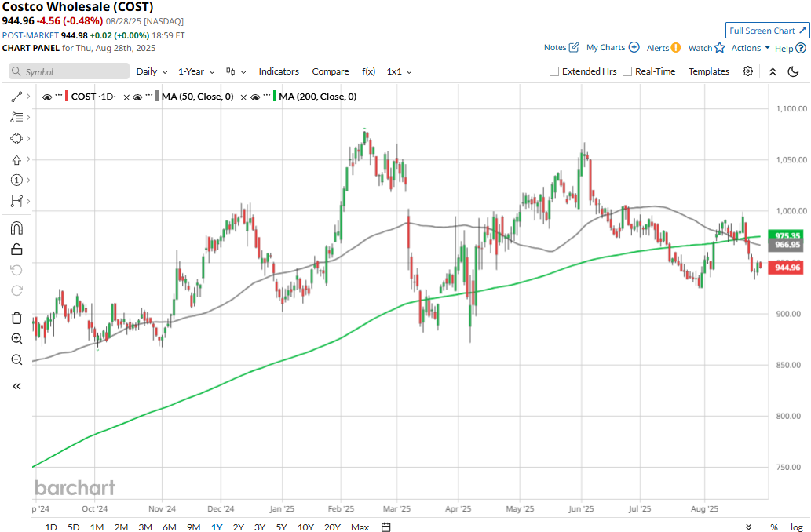Open the Actions dropdown menu
Image resolution: width=811 pixels, height=532 pixels.
751,48
